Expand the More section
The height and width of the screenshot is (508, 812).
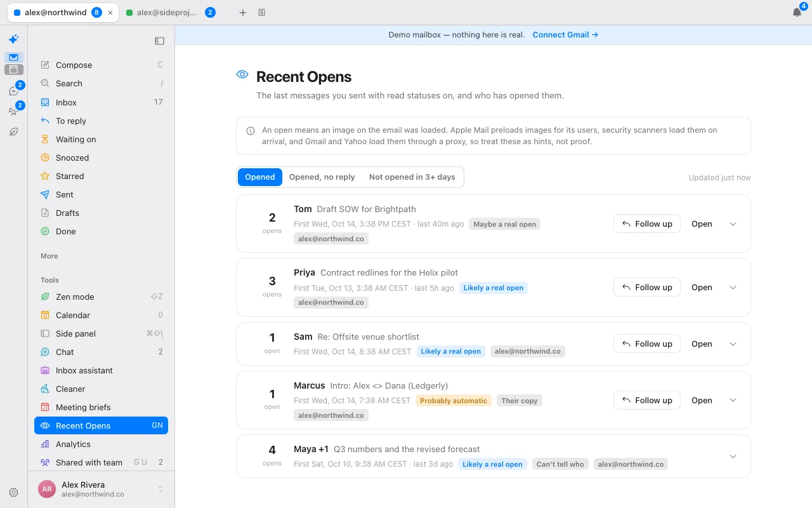pyautogui.click(x=49, y=256)
